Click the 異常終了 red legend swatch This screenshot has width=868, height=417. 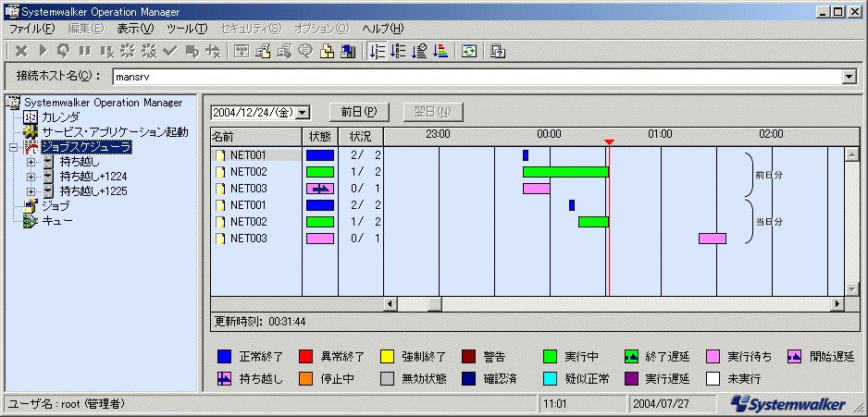point(305,357)
